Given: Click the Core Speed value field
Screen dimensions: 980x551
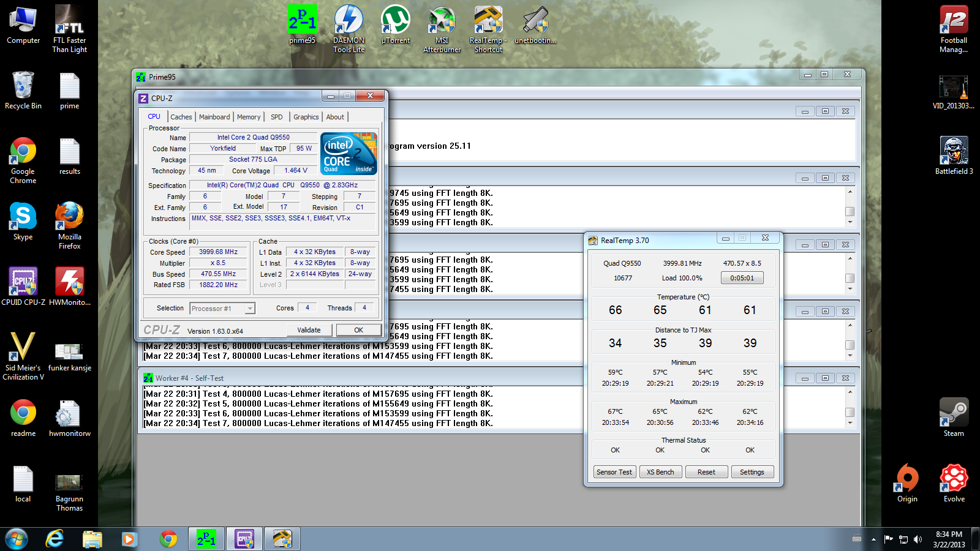Looking at the screenshot, I should coord(218,252).
